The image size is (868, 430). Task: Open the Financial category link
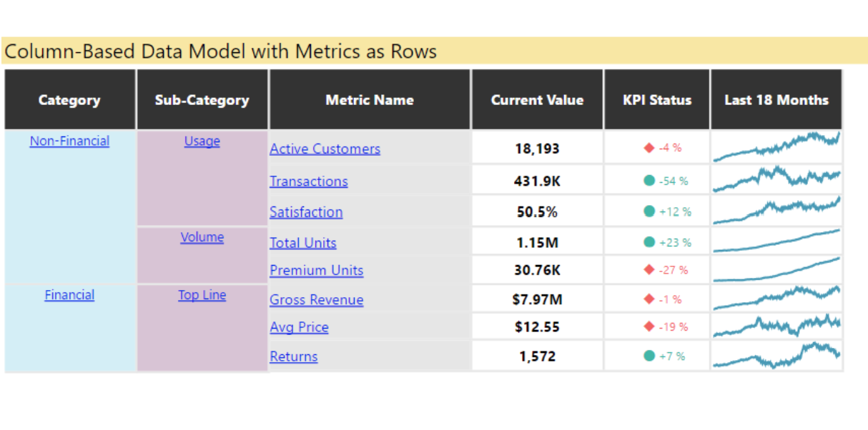69,294
